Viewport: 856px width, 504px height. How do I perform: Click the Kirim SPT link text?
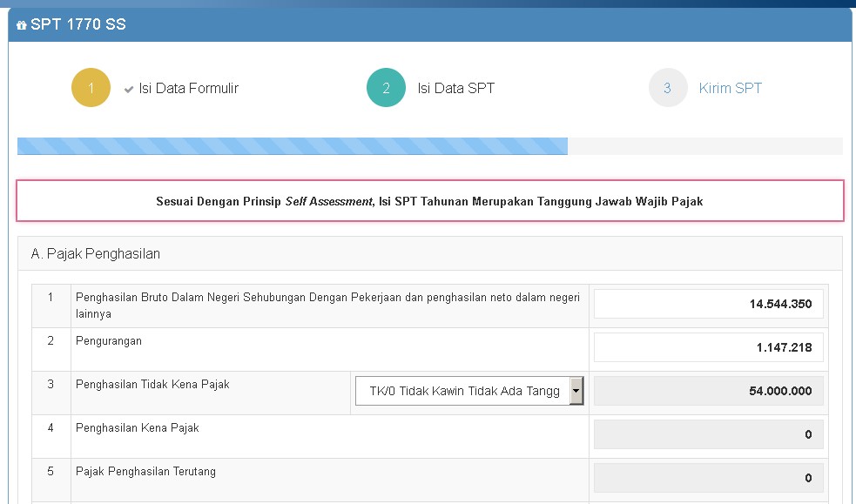[x=730, y=87]
